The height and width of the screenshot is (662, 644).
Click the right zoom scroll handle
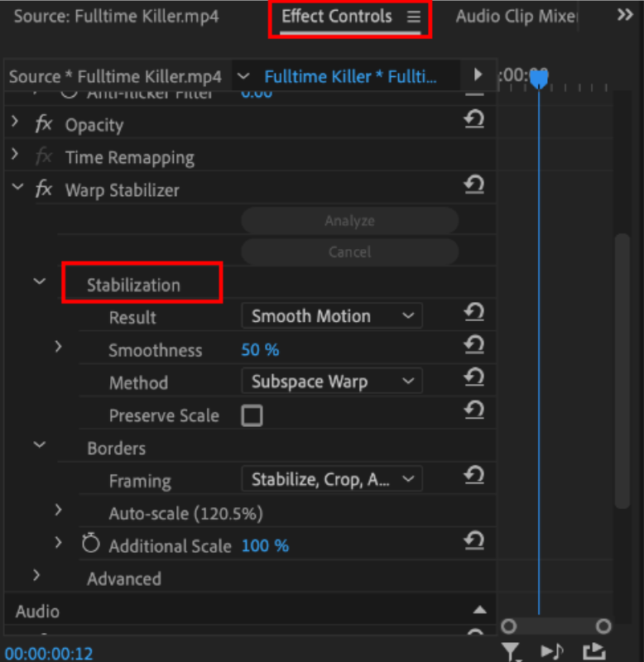(603, 626)
